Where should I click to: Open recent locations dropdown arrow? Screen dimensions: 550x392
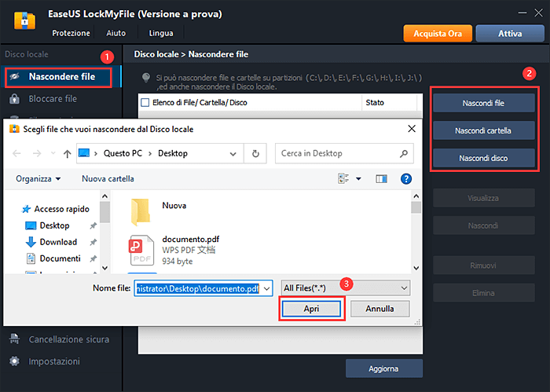pyautogui.click(x=53, y=153)
